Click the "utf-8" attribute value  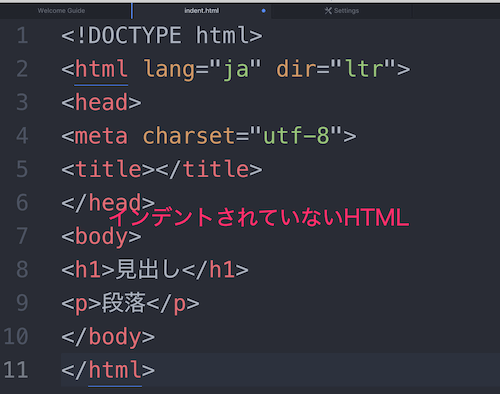[296, 136]
